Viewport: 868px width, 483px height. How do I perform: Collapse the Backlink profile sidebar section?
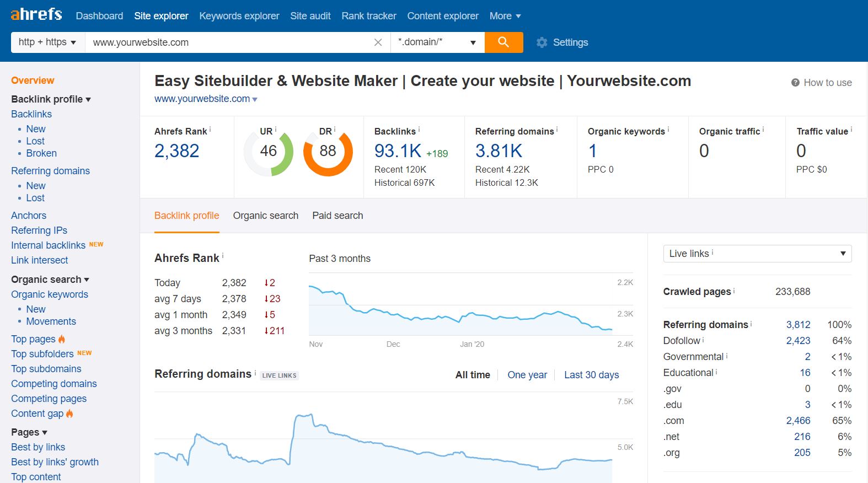[51, 99]
